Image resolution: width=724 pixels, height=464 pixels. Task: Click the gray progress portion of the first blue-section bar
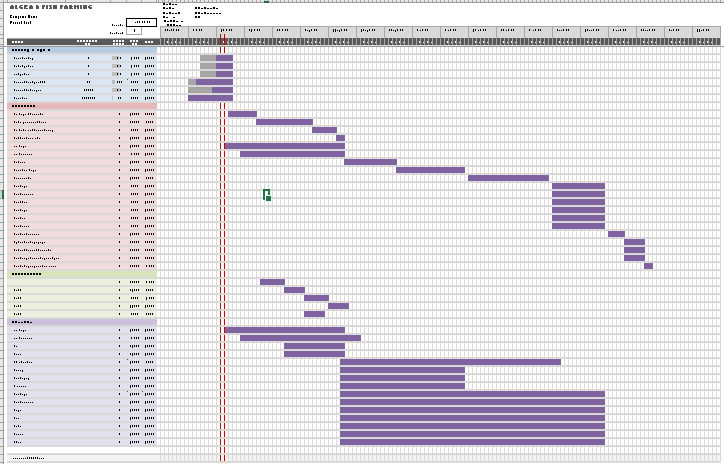(207, 59)
